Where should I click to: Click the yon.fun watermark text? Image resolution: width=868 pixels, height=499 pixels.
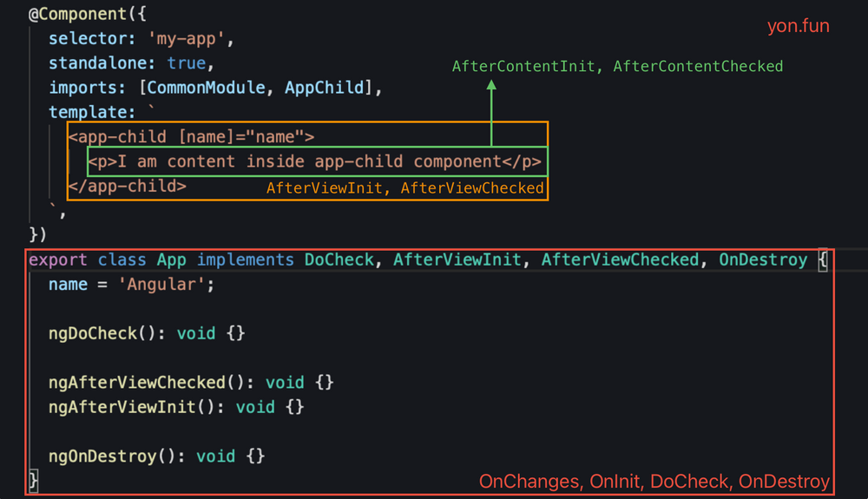tap(798, 26)
